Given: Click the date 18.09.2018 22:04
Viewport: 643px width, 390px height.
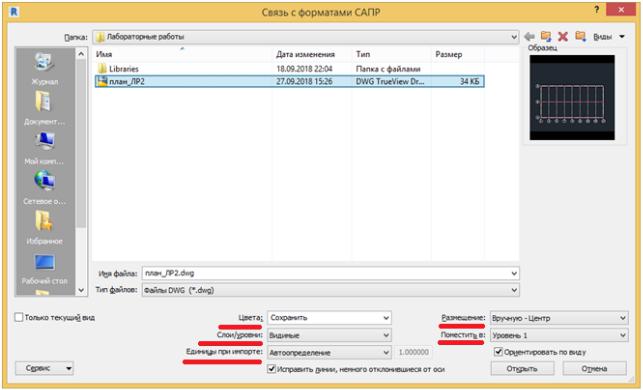Looking at the screenshot, I should [304, 68].
